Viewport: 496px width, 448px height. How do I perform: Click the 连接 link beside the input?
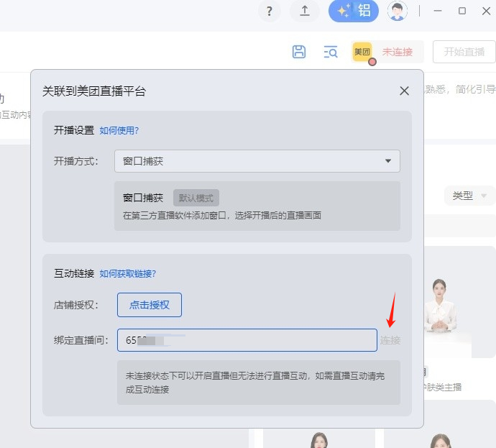[x=390, y=340]
